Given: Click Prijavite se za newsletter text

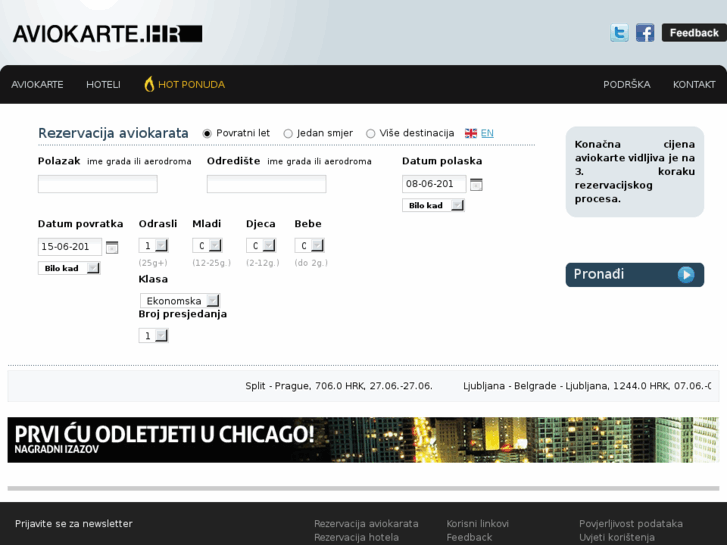Looking at the screenshot, I should pyautogui.click(x=74, y=524).
